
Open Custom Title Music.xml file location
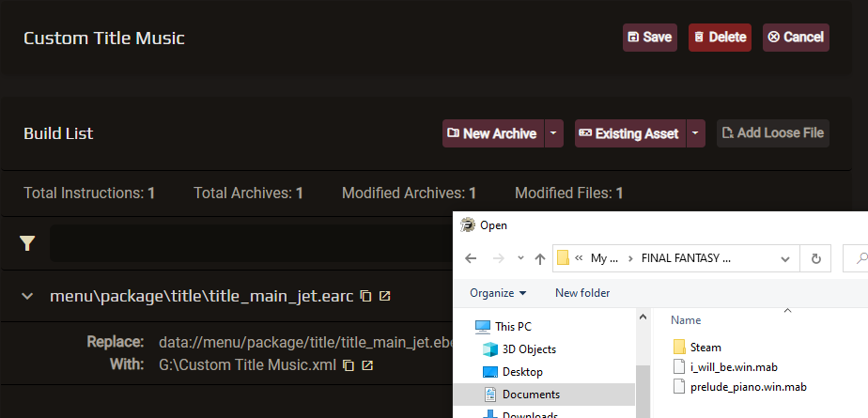(367, 365)
